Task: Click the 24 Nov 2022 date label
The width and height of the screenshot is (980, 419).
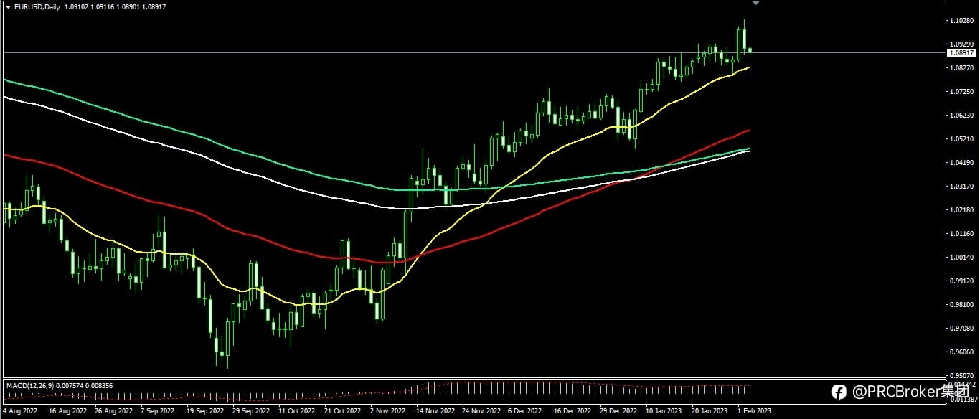Action: point(481,411)
